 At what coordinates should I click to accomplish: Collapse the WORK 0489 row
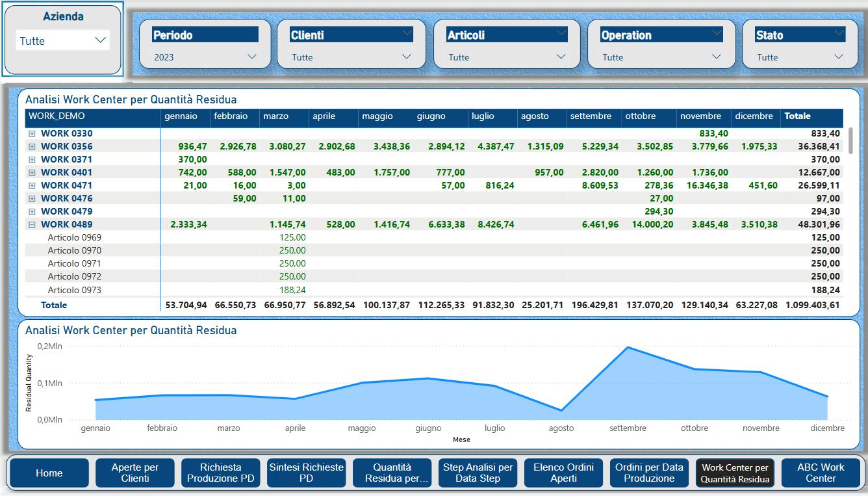[31, 224]
